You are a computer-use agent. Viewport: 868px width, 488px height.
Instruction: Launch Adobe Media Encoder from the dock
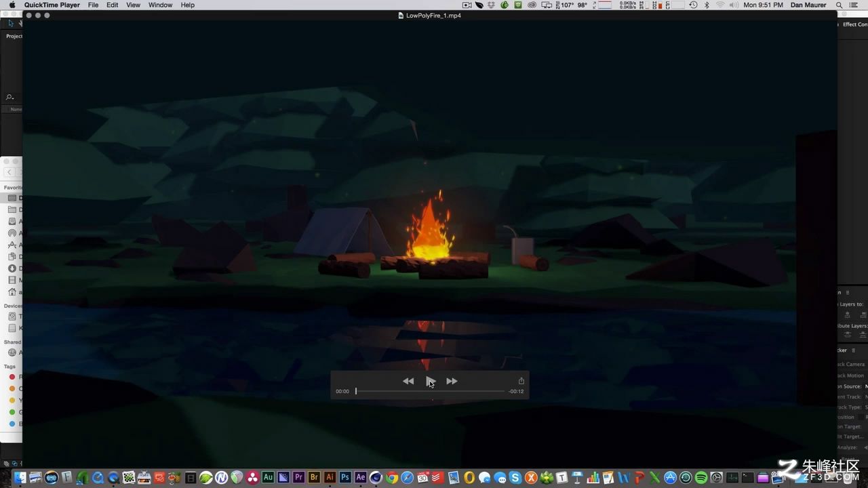pos(283,477)
